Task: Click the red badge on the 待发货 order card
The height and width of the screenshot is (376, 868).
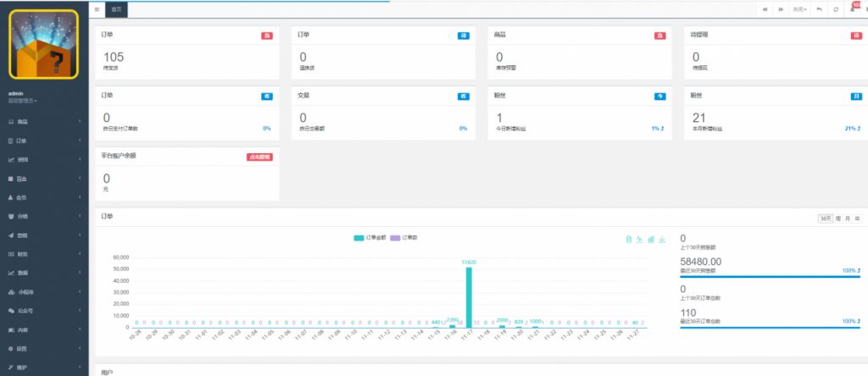Action: coord(267,36)
